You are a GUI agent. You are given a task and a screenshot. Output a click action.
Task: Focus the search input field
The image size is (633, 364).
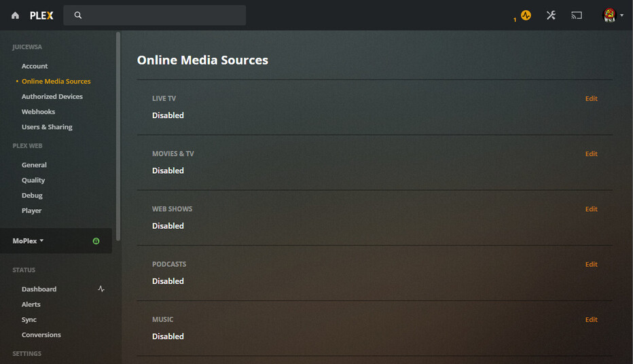click(155, 16)
